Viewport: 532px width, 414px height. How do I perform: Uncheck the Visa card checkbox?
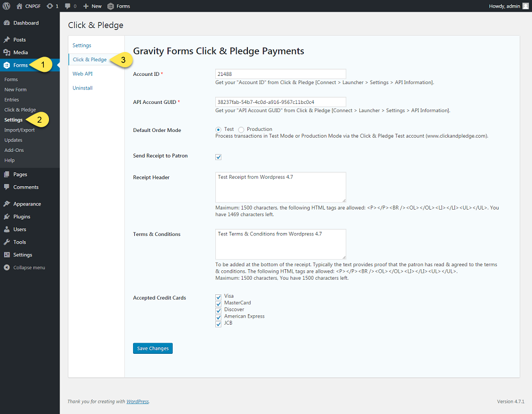(x=219, y=297)
